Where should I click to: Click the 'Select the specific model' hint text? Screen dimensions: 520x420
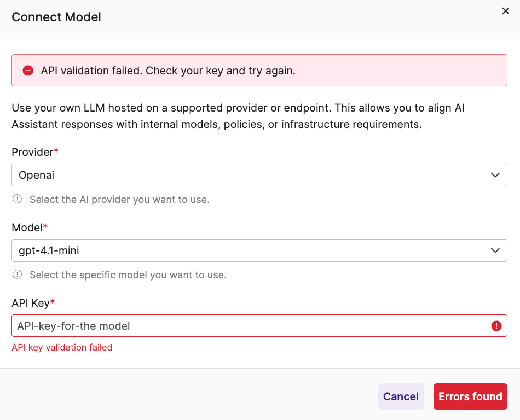(128, 275)
